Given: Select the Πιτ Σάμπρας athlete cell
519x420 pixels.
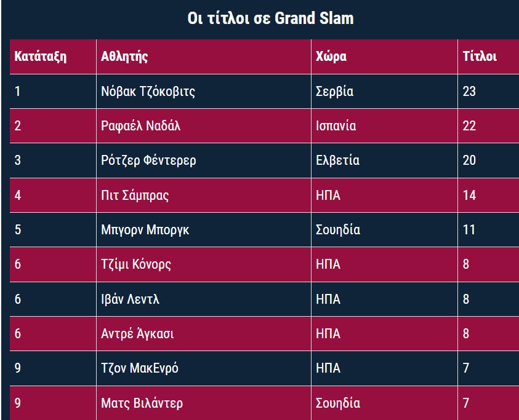Looking at the screenshot, I should coord(135,196).
